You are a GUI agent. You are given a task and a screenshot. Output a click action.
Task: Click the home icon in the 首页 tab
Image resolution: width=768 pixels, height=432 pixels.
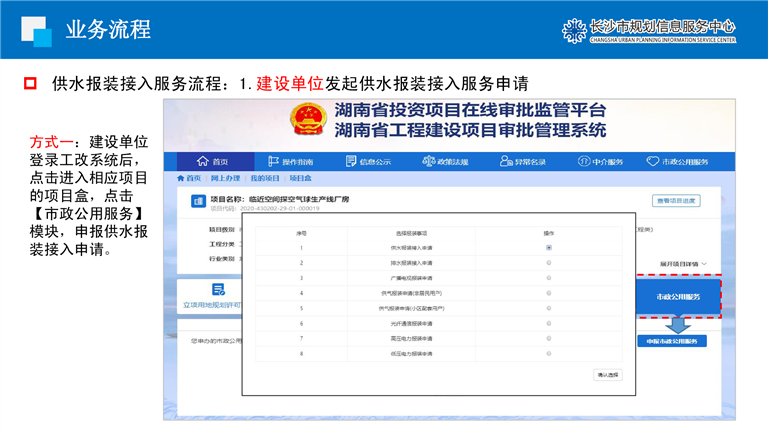pyautogui.click(x=203, y=162)
